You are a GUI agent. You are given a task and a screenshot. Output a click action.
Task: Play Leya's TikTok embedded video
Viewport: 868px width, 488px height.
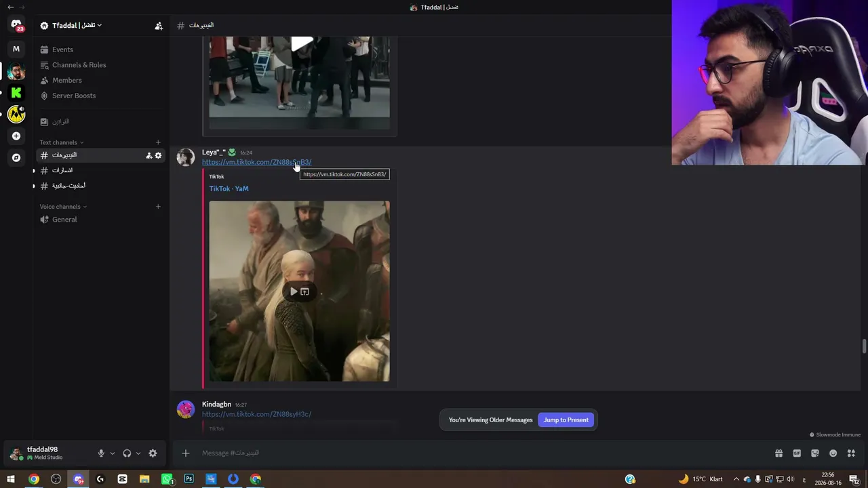coord(294,291)
